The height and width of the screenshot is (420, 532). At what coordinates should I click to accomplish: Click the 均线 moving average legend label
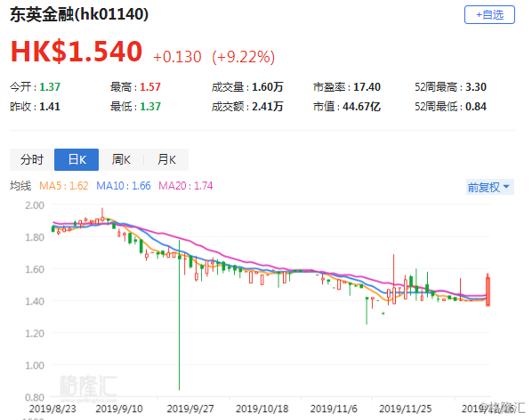click(20, 186)
